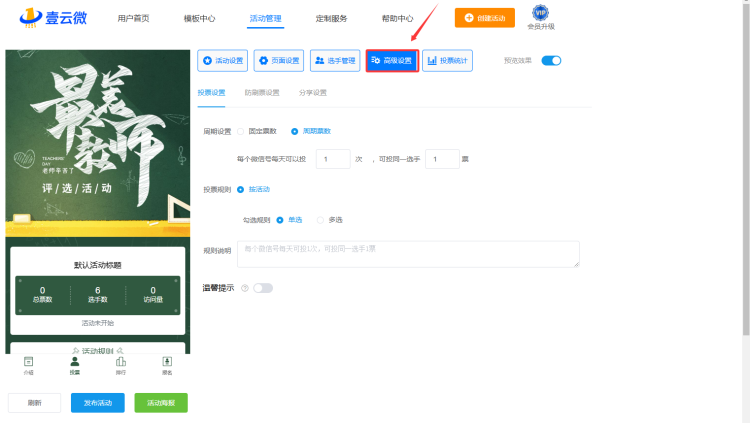The image size is (750, 423).
Task: Click the help icon beside 温馨提示
Action: point(245,288)
